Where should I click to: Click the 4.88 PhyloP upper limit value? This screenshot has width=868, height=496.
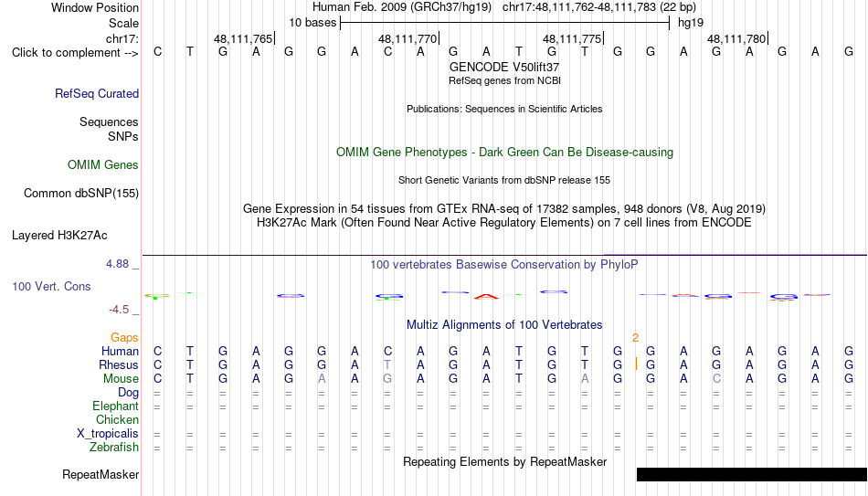click(117, 264)
